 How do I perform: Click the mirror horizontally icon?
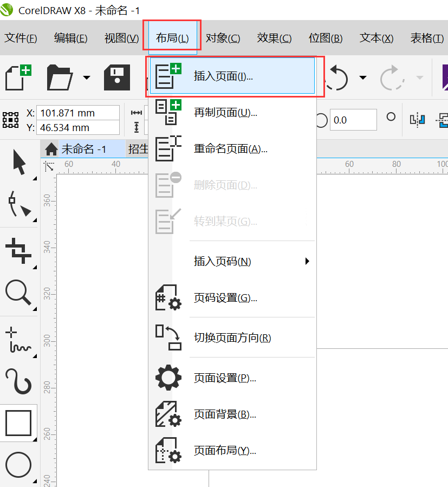417,120
